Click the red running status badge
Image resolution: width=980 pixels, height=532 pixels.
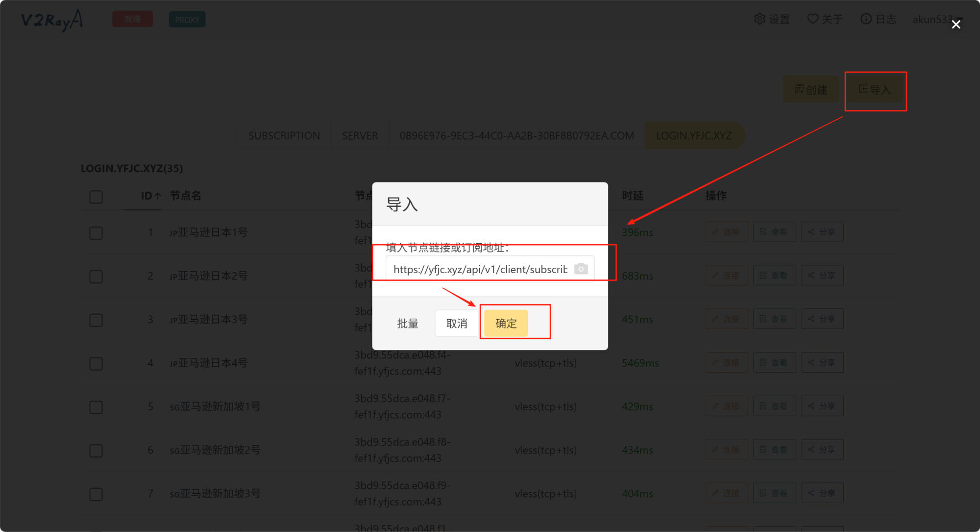click(132, 20)
